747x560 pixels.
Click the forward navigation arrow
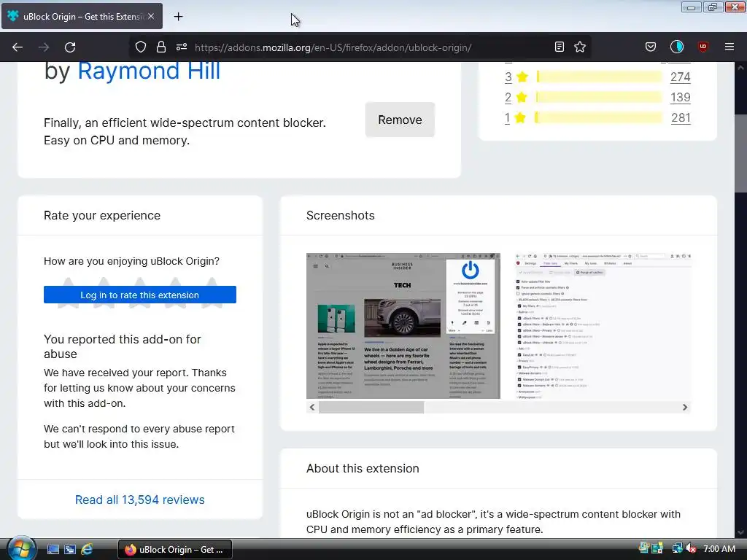[x=44, y=47]
